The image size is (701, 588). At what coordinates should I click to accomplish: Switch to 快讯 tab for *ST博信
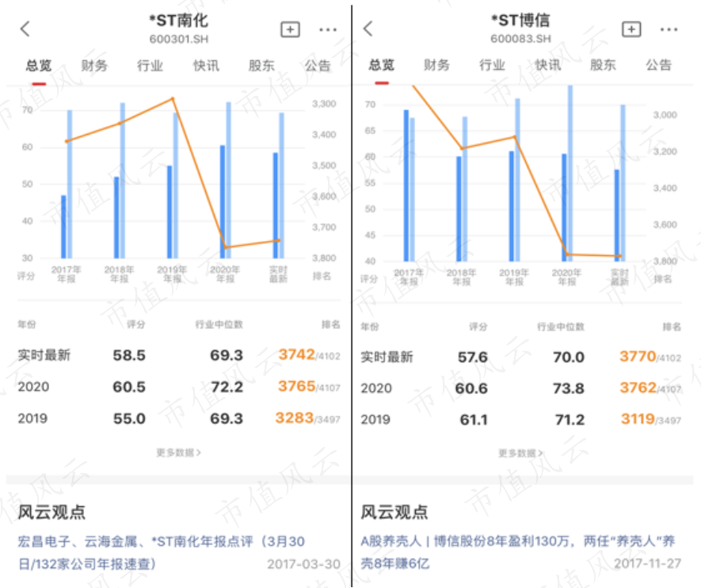(x=547, y=65)
